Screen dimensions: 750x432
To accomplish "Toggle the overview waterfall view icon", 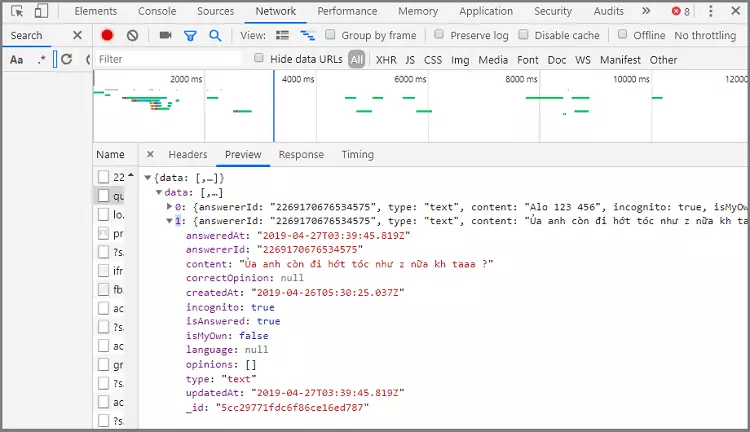I will click(x=307, y=35).
